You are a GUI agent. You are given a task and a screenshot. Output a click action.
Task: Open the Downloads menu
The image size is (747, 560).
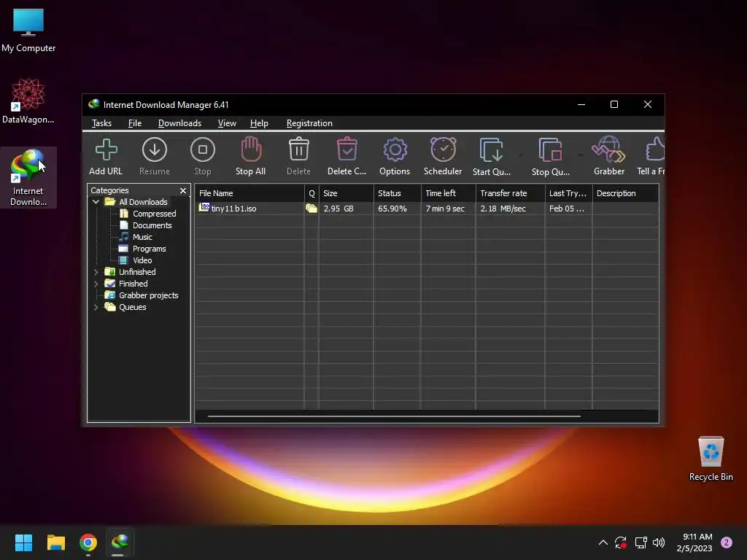(179, 123)
